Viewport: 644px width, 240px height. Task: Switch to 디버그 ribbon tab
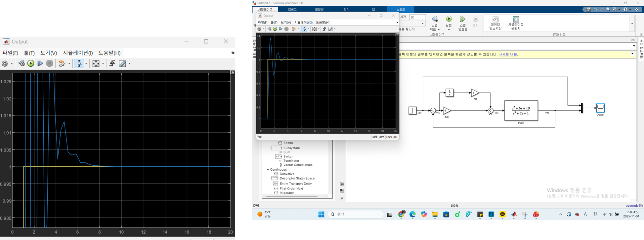pos(292,10)
